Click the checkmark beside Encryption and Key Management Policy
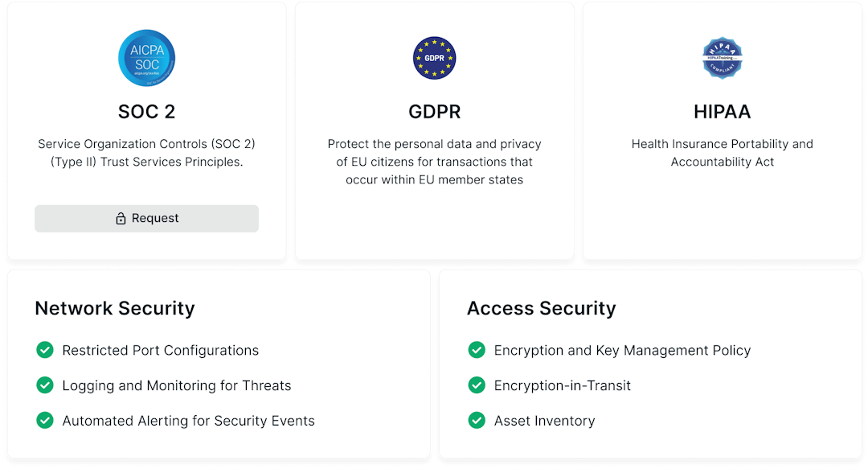This screenshot has width=868, height=469. (x=478, y=351)
